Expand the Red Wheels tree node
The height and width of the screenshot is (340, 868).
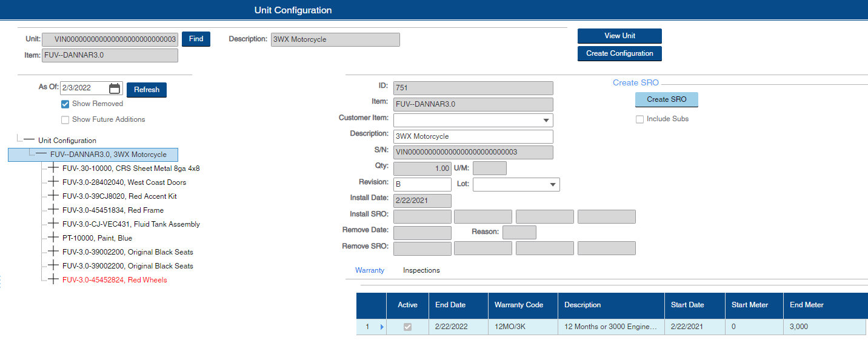click(x=53, y=280)
